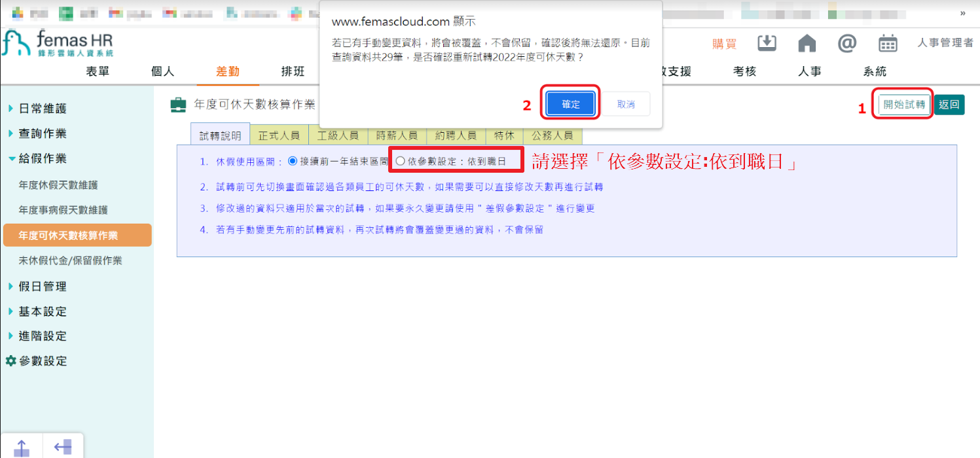Click the scroll-to-top arrow icon at bottom left
Screen dimensions: 980x458
click(22, 446)
